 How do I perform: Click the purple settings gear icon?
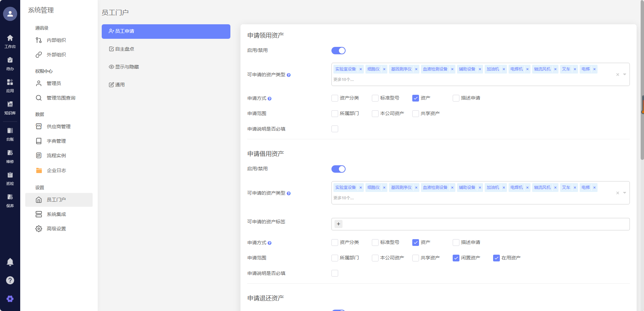point(10,299)
